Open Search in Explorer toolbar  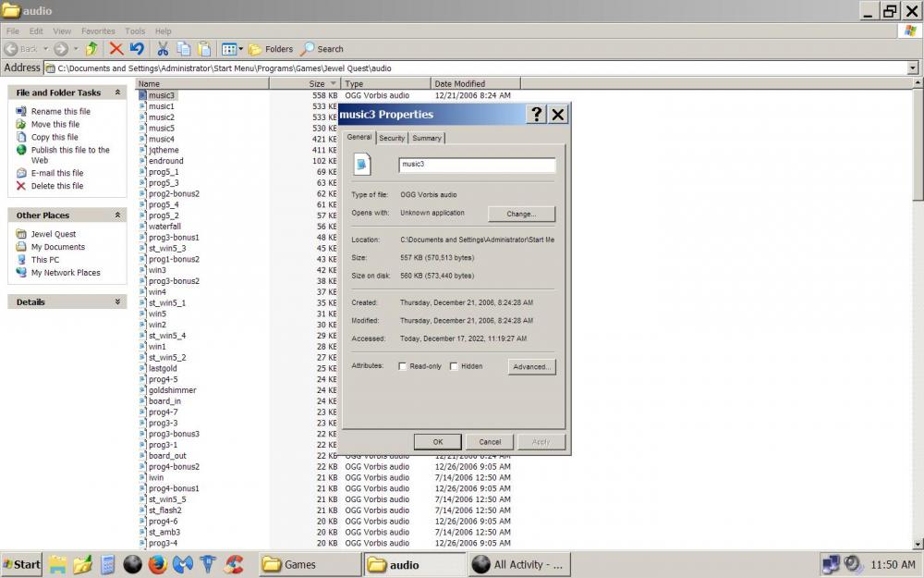[x=322, y=49]
